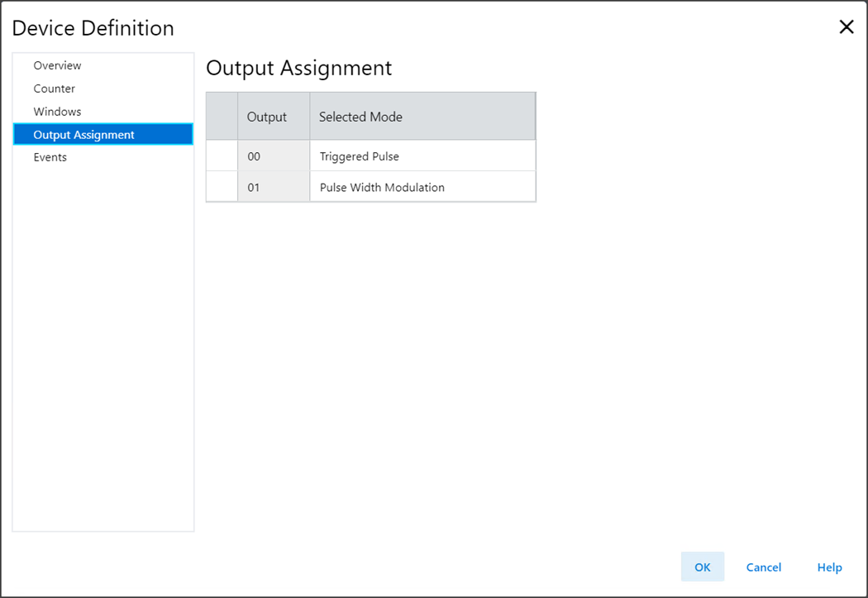Click the output 01 cell

pyautogui.click(x=273, y=187)
